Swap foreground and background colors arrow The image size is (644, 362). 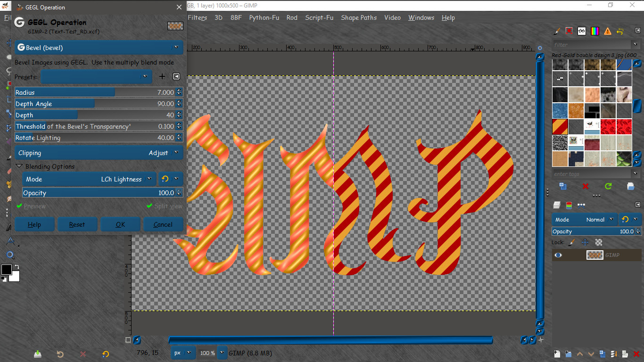click(17, 267)
